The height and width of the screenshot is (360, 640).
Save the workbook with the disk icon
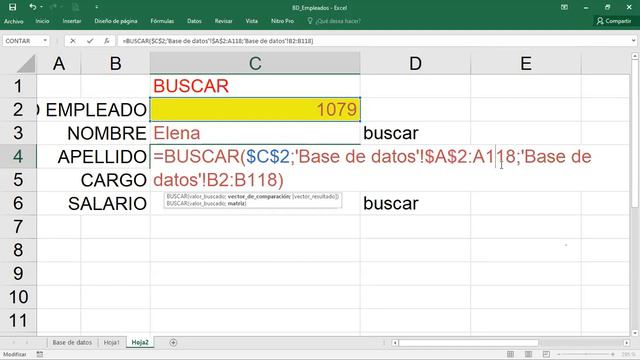(13, 7)
